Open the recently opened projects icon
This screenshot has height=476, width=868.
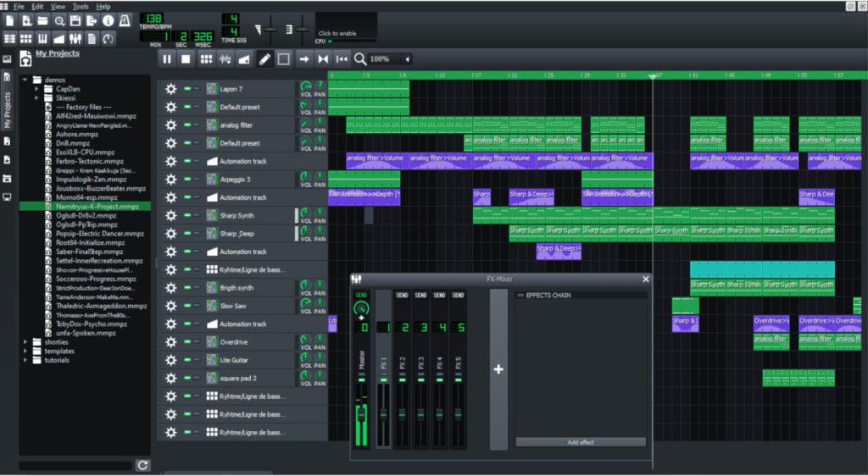59,21
